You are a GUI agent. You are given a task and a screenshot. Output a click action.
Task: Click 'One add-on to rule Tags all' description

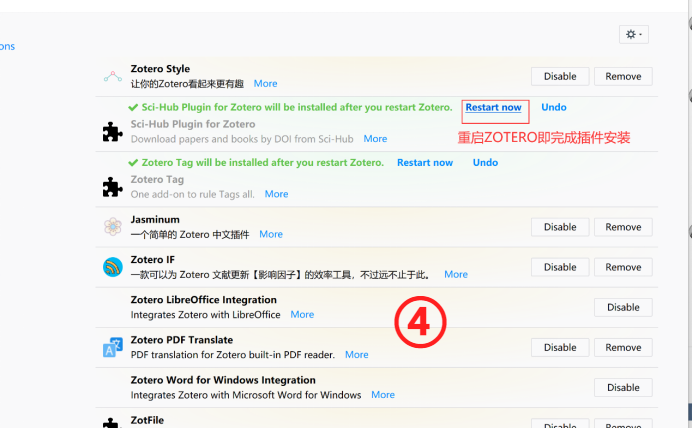click(x=192, y=195)
